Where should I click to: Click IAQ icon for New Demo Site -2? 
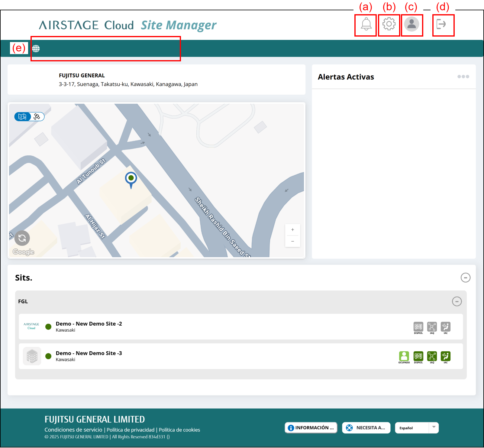(432, 327)
